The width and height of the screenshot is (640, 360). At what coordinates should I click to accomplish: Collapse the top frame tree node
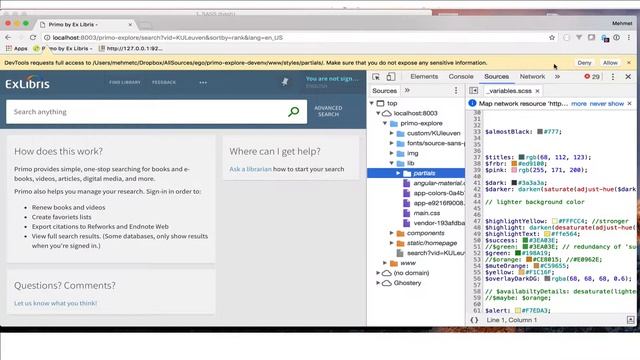(x=372, y=103)
